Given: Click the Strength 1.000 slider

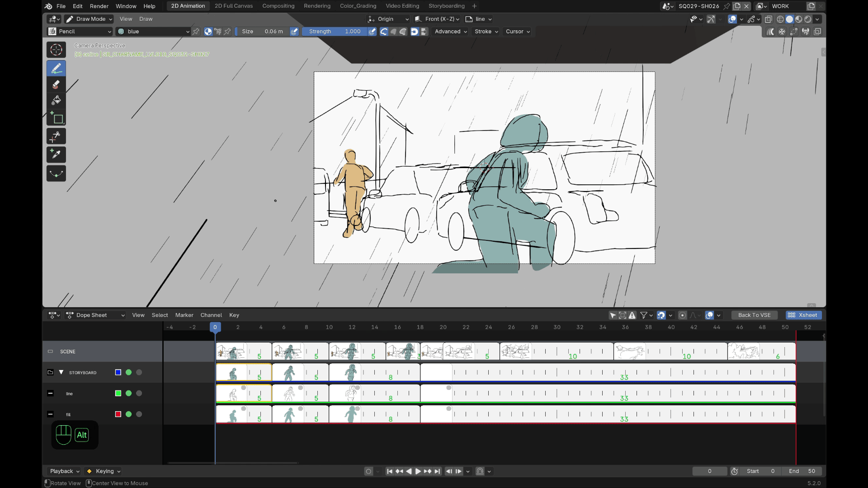Looking at the screenshot, I should pyautogui.click(x=334, y=32).
